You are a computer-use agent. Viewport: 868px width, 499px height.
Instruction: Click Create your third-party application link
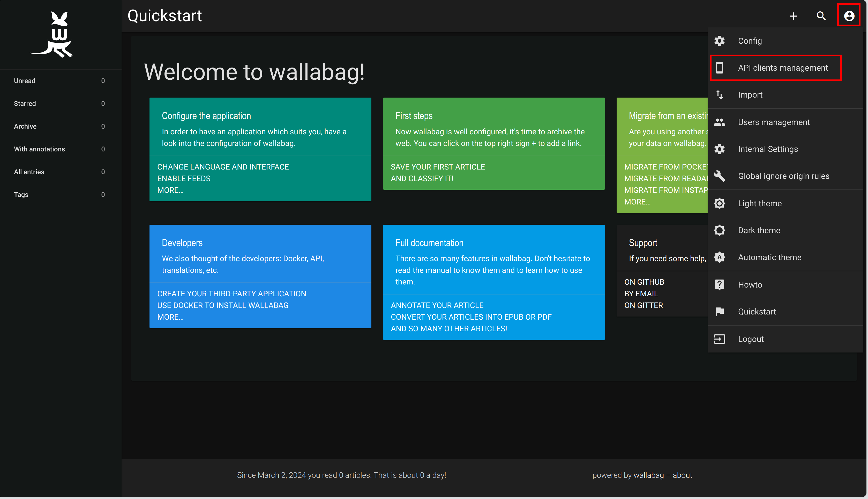(231, 294)
